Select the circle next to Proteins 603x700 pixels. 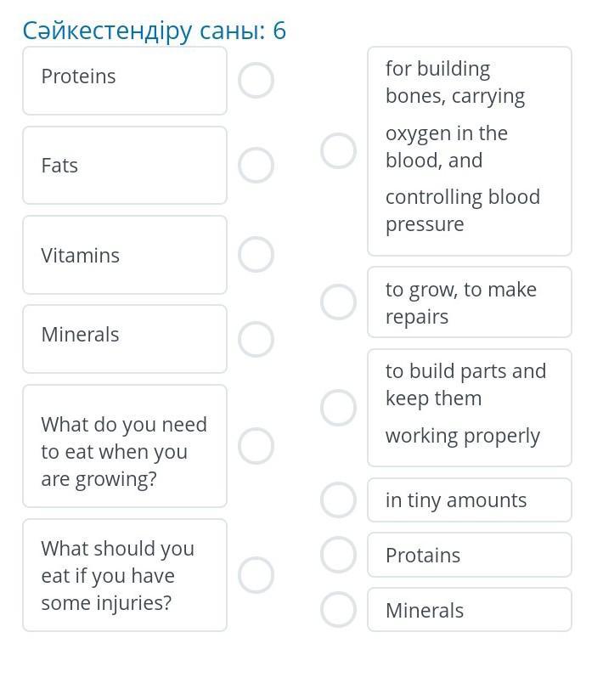click(x=256, y=81)
